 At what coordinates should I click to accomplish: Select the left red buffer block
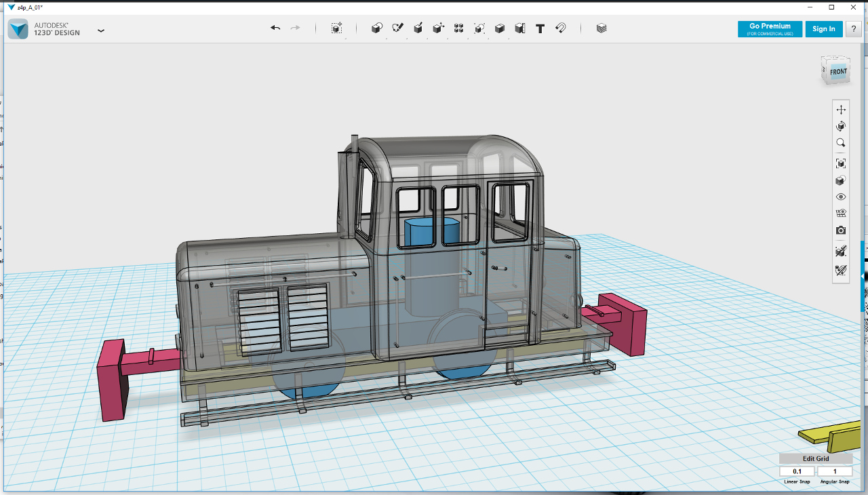113,380
